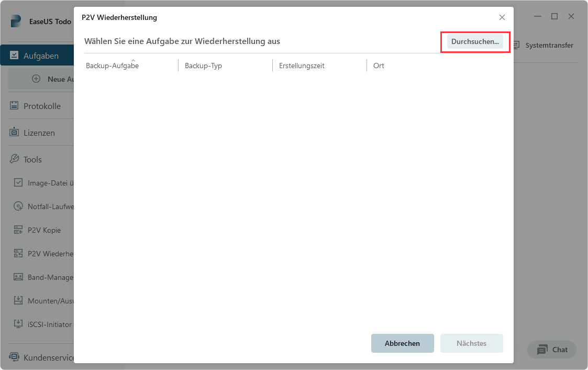Sort by Backup-Aufgabe column header
This screenshot has width=588, height=370.
(112, 66)
